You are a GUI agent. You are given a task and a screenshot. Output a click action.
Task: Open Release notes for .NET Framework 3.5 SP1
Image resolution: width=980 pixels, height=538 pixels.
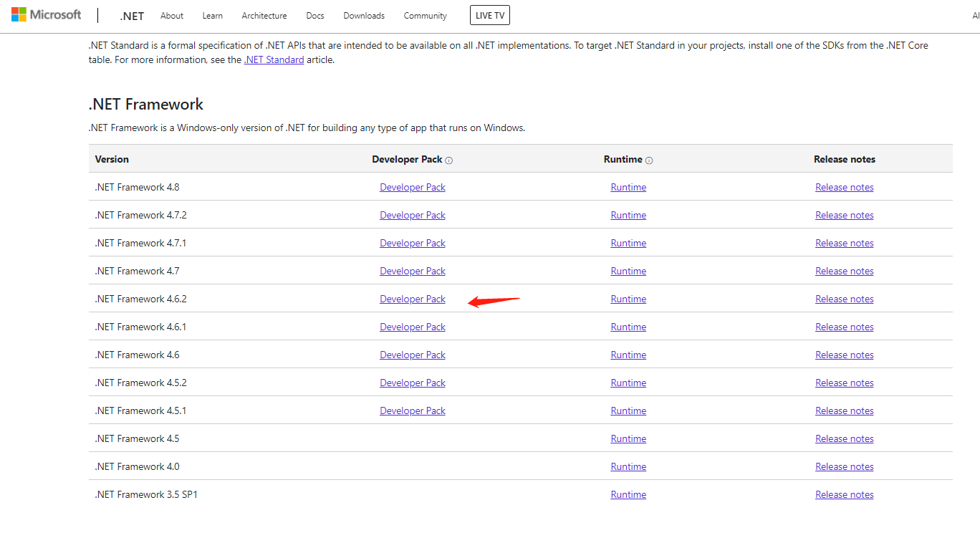pos(845,494)
